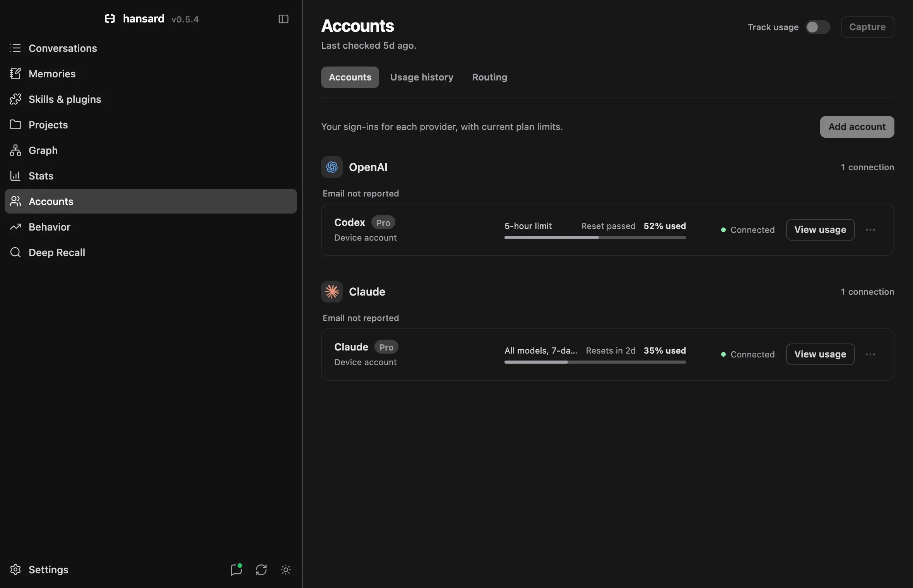Screen dimensions: 913x588
Task: View usage for the Claude account
Action: (820, 354)
